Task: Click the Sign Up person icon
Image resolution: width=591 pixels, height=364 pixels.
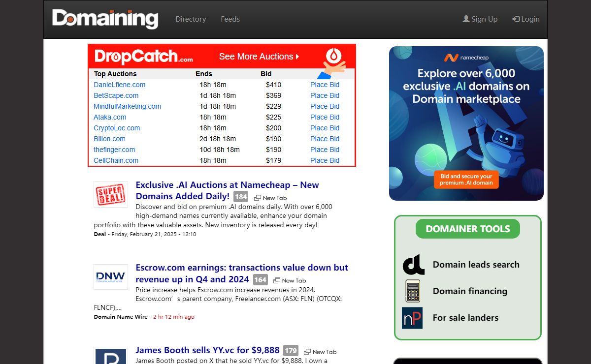Action: click(466, 19)
